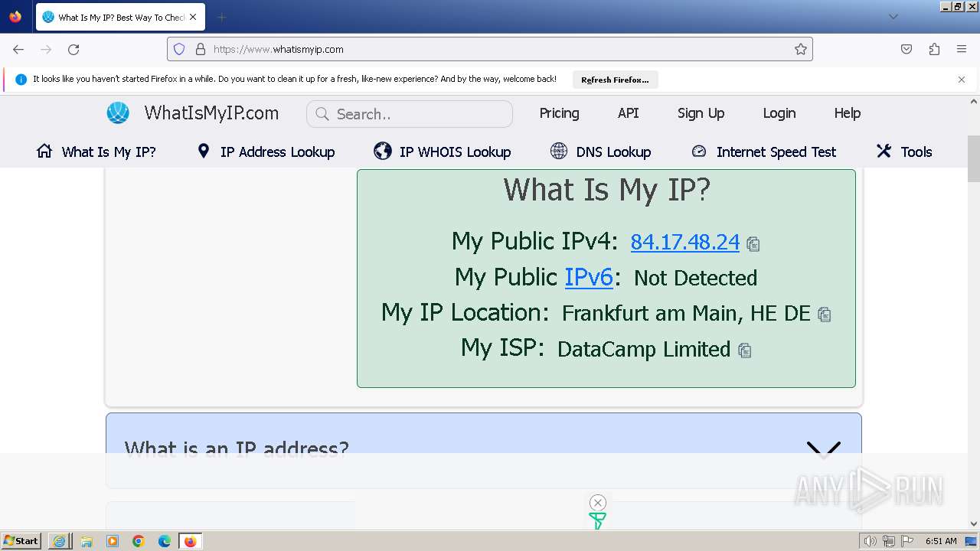
Task: View site security padlock info
Action: click(201, 49)
